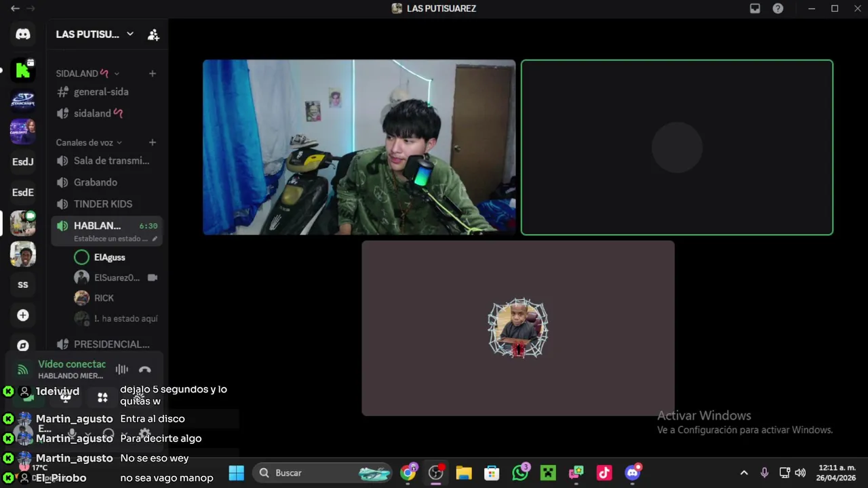Screen dimensions: 868x488
Task: Focus the green-outlined empty participant tile
Action: click(677, 147)
